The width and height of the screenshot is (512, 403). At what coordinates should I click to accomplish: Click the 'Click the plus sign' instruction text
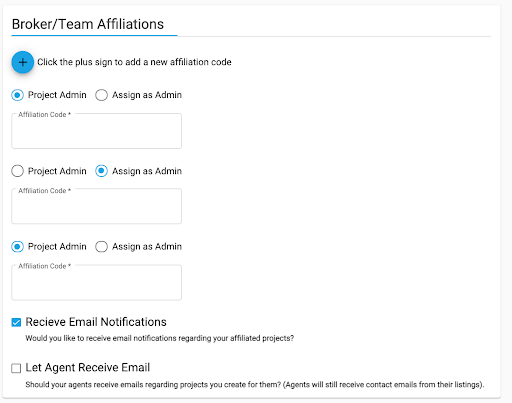tap(134, 62)
